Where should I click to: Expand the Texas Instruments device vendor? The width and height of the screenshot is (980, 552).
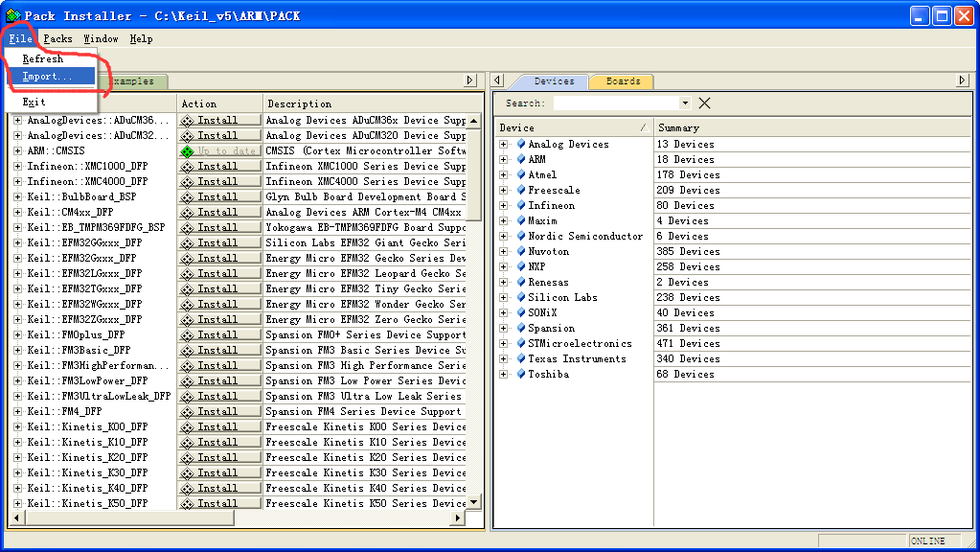click(504, 358)
